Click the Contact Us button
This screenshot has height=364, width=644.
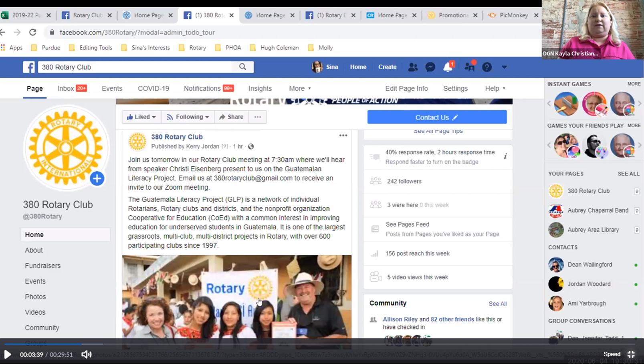[437, 117]
